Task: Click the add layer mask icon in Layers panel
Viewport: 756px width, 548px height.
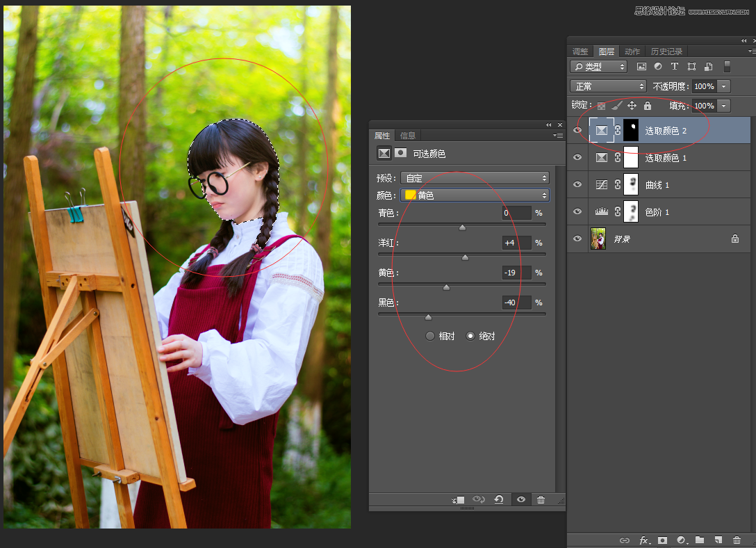Action: 662,540
